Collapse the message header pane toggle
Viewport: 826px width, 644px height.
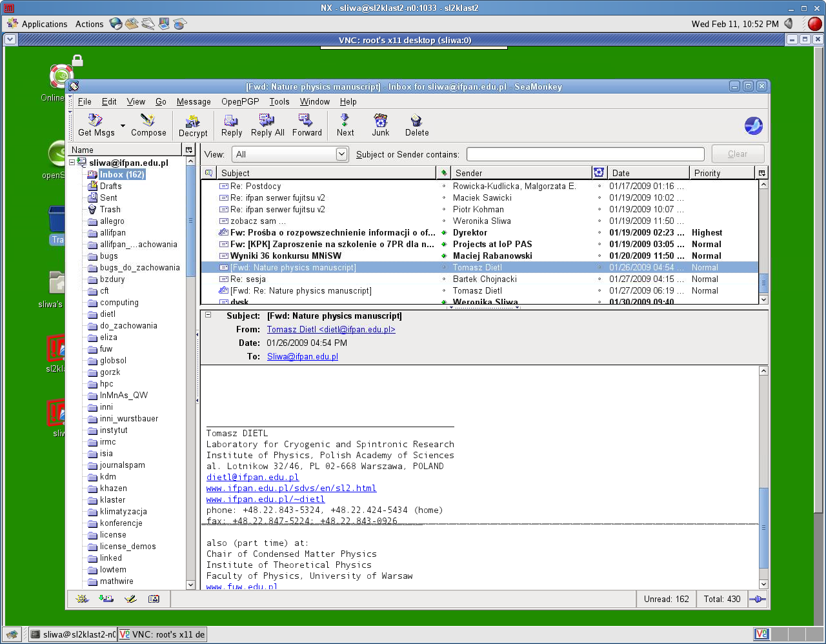(x=208, y=316)
